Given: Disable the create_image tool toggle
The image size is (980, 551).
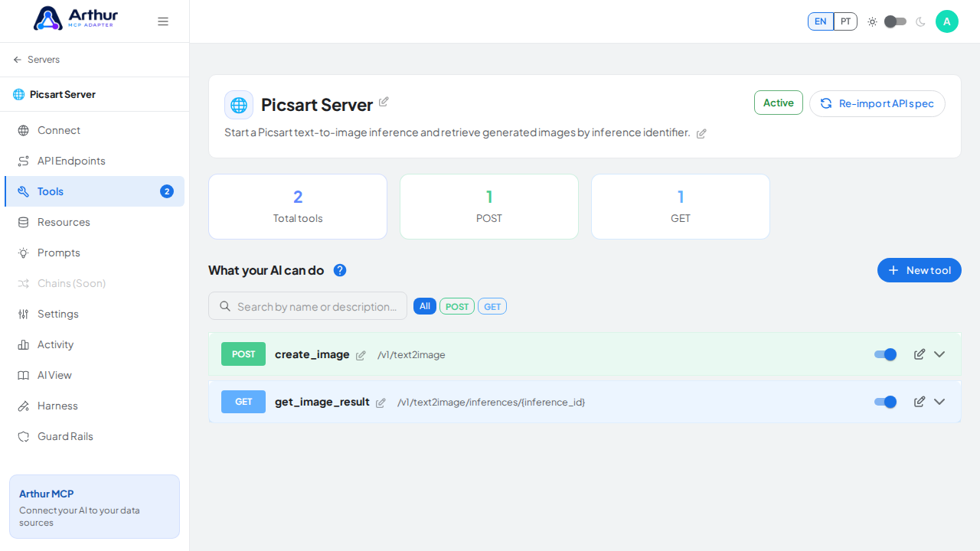Looking at the screenshot, I should (x=886, y=354).
